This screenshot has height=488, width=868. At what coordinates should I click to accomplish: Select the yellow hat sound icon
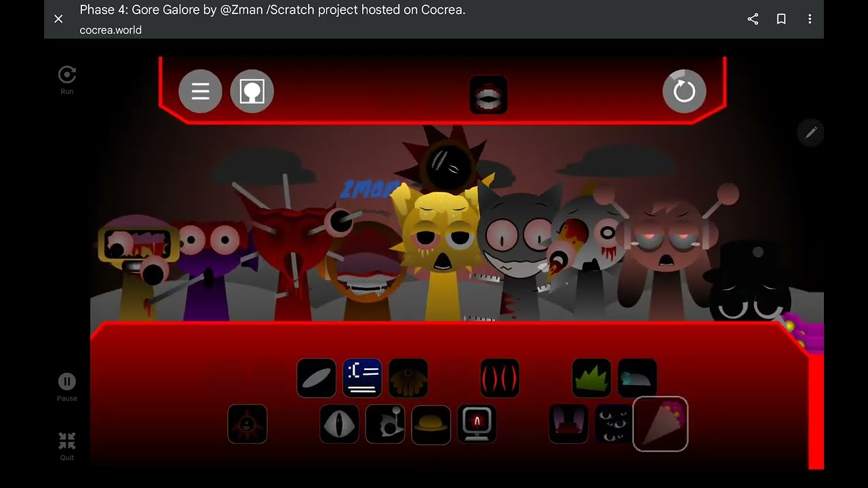click(431, 424)
